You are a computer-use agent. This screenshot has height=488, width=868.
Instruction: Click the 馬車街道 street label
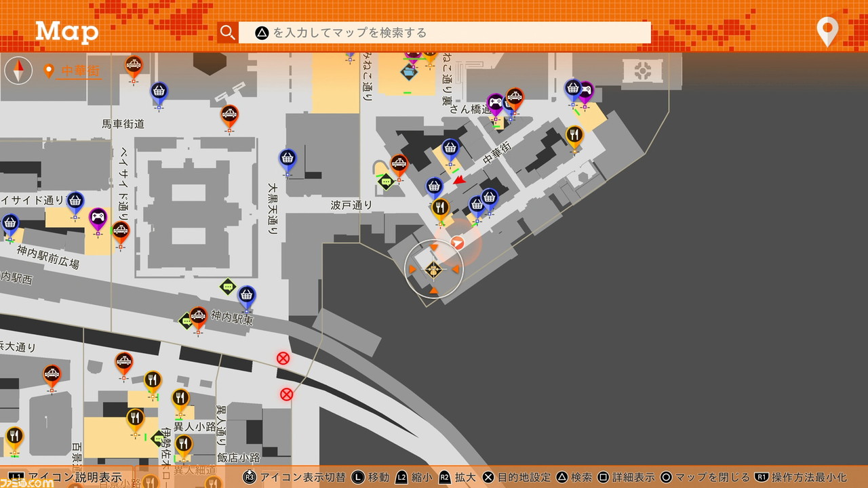click(123, 124)
